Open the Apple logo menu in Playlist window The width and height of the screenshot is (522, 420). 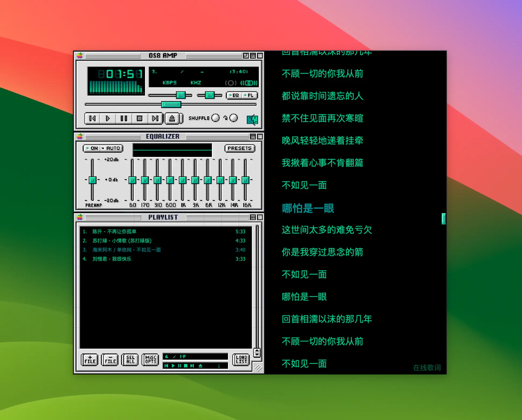click(80, 217)
